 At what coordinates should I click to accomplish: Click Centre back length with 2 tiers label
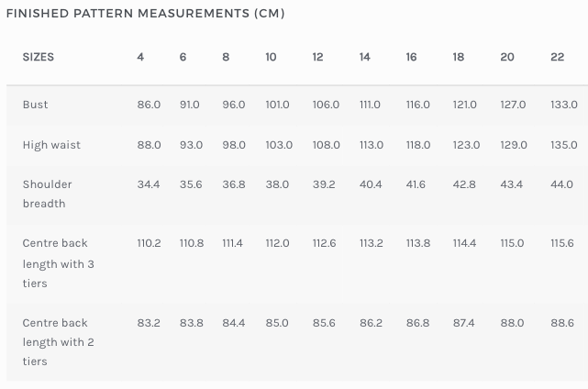tap(58, 341)
